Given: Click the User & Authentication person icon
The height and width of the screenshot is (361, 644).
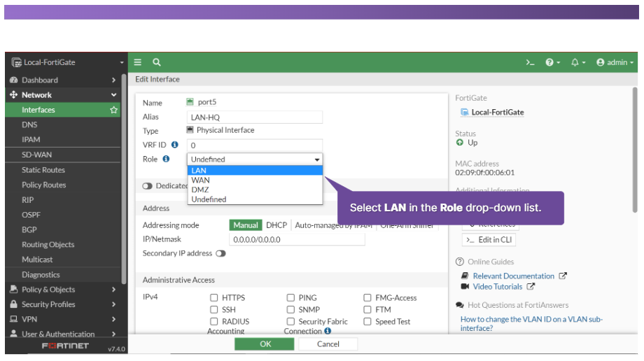Looking at the screenshot, I should click(13, 334).
